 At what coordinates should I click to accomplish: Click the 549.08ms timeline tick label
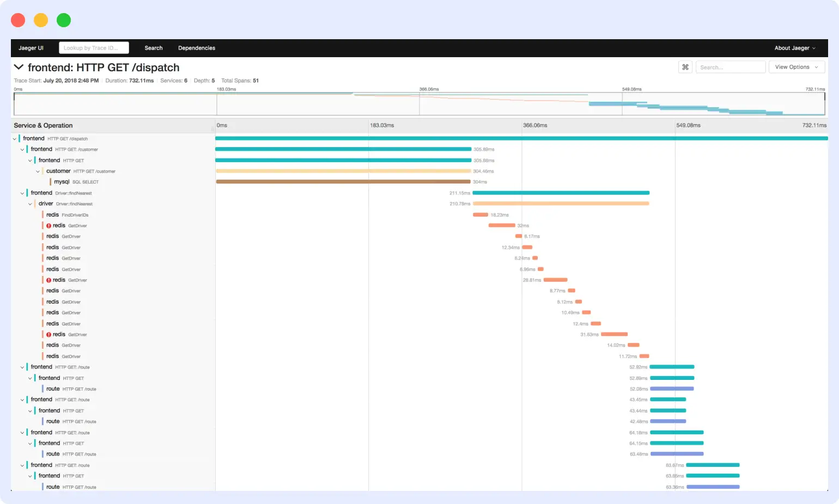[x=689, y=125]
